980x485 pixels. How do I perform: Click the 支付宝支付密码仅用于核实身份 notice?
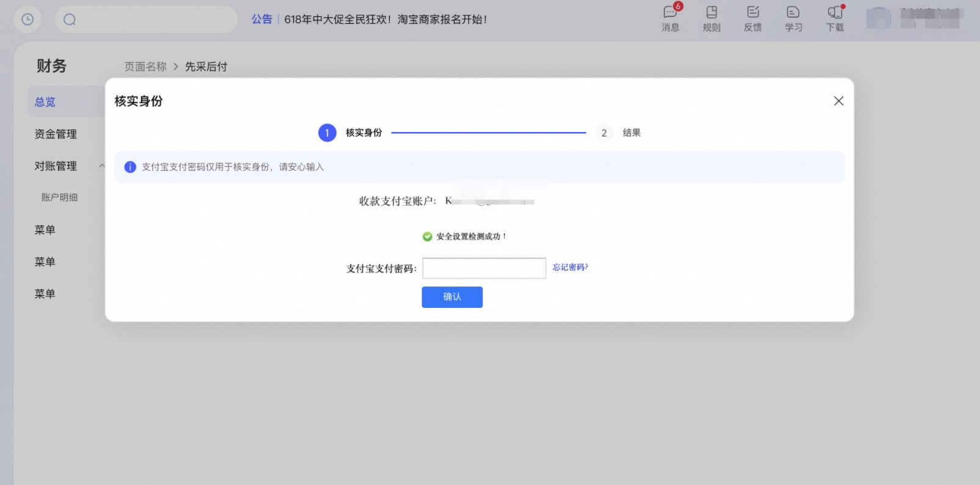[x=232, y=167]
